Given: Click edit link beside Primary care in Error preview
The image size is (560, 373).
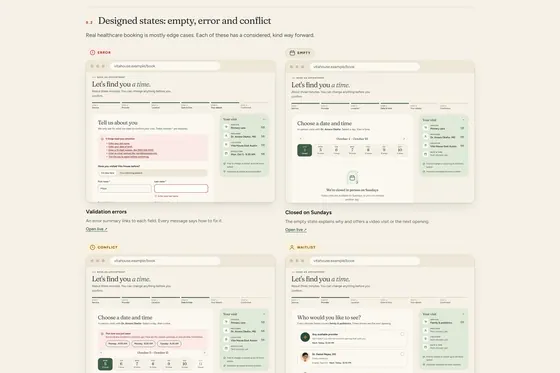Looking at the screenshot, I should [263, 127].
